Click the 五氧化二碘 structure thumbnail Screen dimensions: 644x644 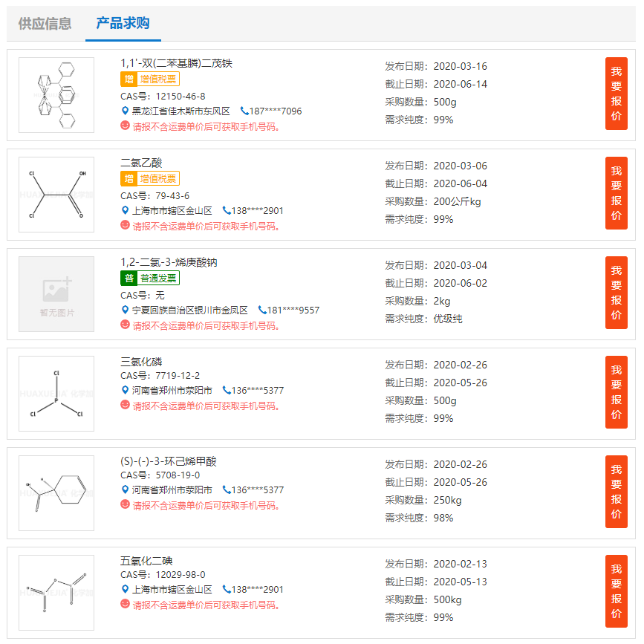pyautogui.click(x=56, y=593)
